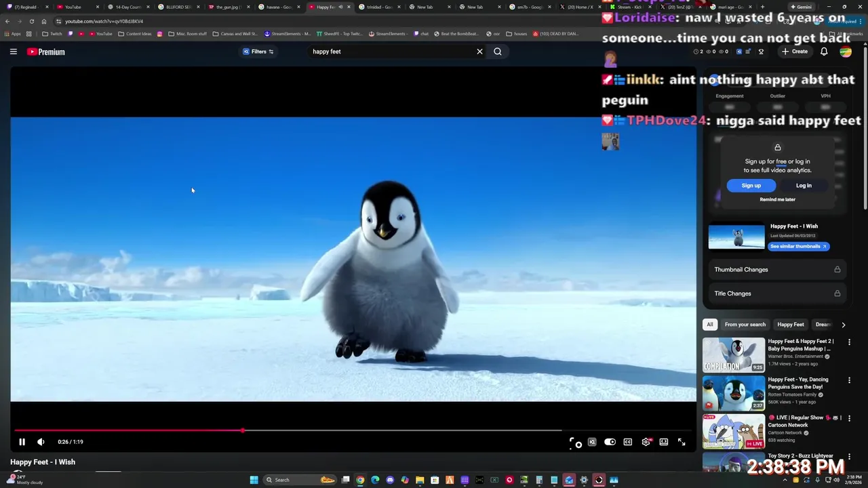Click the browser home button
868x488 pixels.
(44, 21)
